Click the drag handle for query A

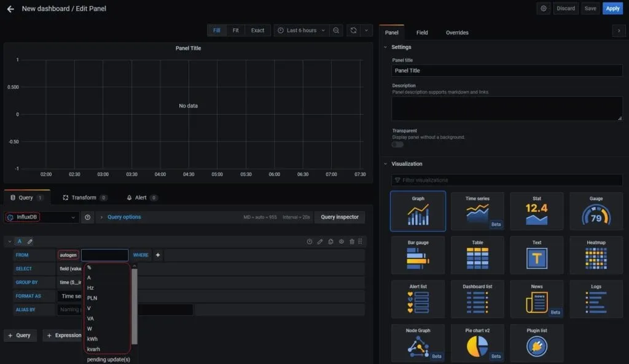pyautogui.click(x=360, y=241)
